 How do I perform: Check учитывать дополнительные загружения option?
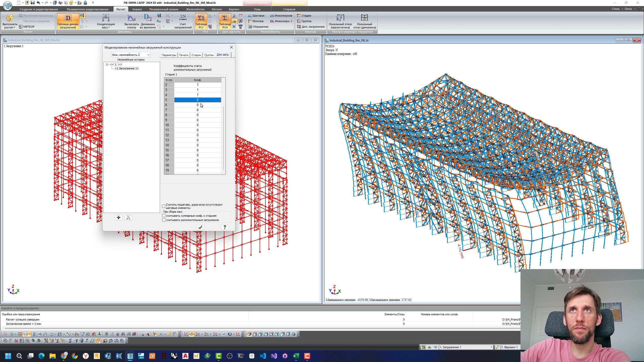(164, 220)
